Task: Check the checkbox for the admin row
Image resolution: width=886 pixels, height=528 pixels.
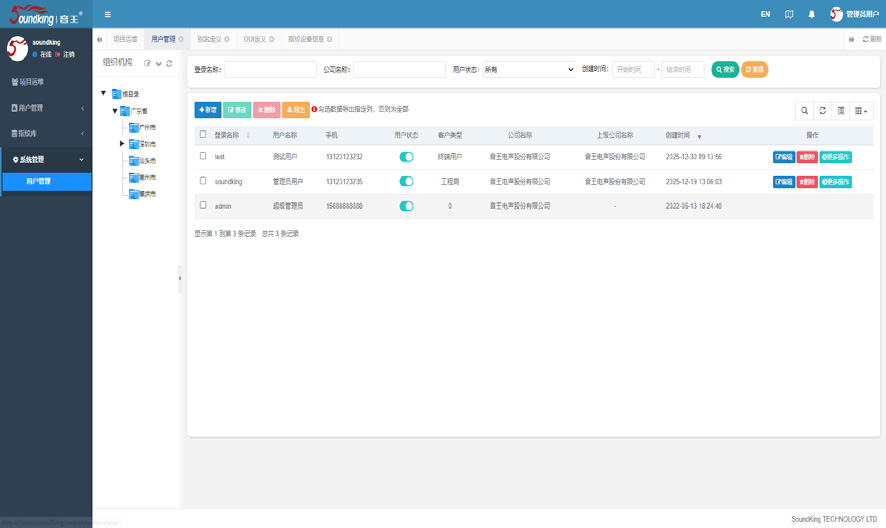Action: [x=203, y=205]
